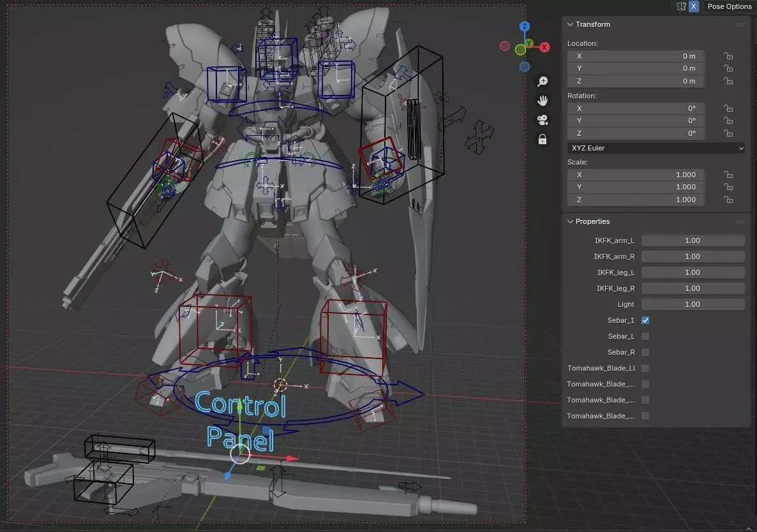Click the IKFK_arm_L value slider
Image resolution: width=757 pixels, height=532 pixels.
coord(693,240)
